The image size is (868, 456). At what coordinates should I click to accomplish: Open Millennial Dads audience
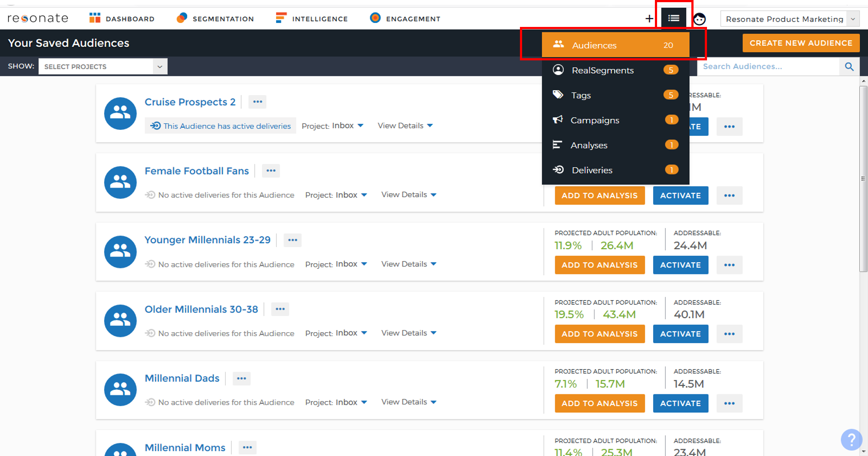coord(182,378)
